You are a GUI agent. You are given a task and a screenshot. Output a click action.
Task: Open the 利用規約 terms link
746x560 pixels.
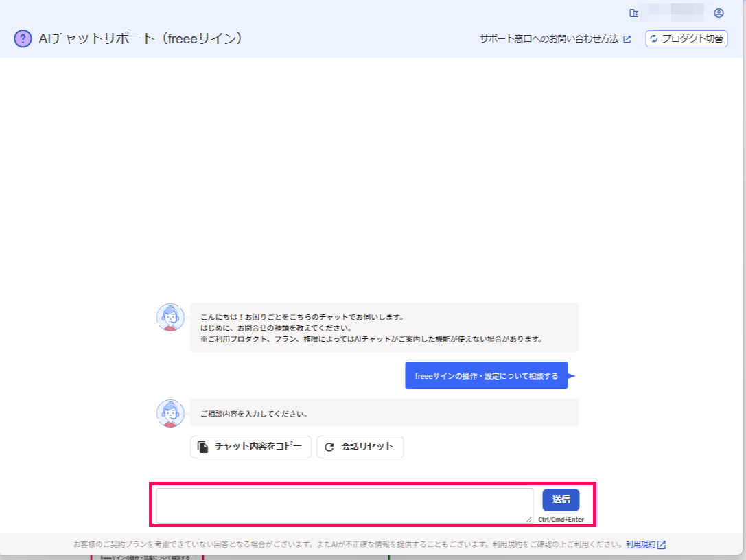click(x=640, y=544)
